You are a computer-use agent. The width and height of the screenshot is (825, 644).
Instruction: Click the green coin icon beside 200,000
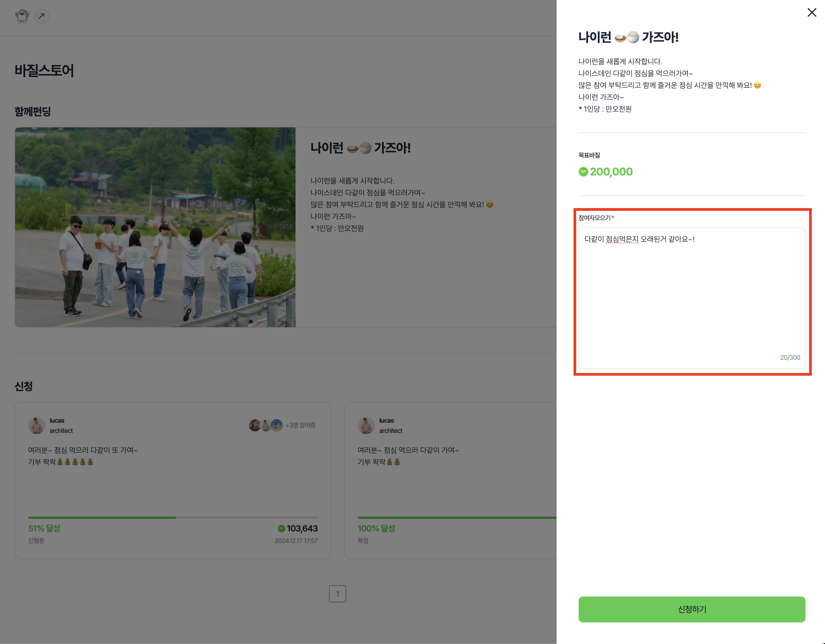[x=583, y=172]
